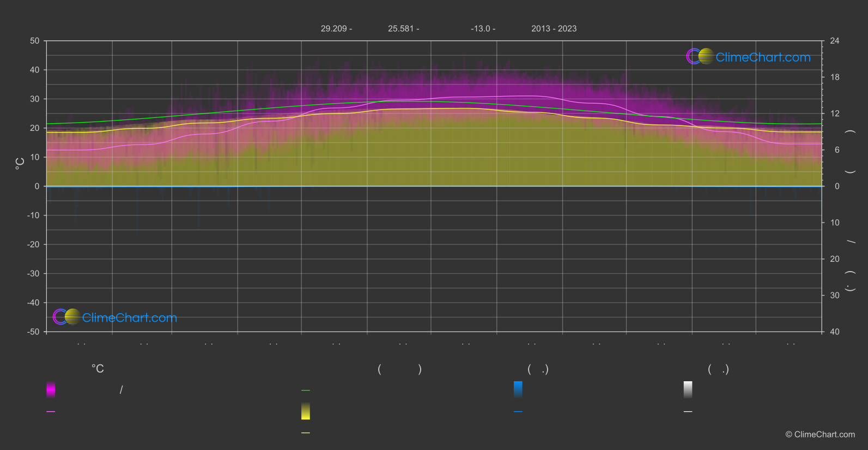Click the blue gradient legend swatch
The image size is (868, 450).
click(x=518, y=389)
